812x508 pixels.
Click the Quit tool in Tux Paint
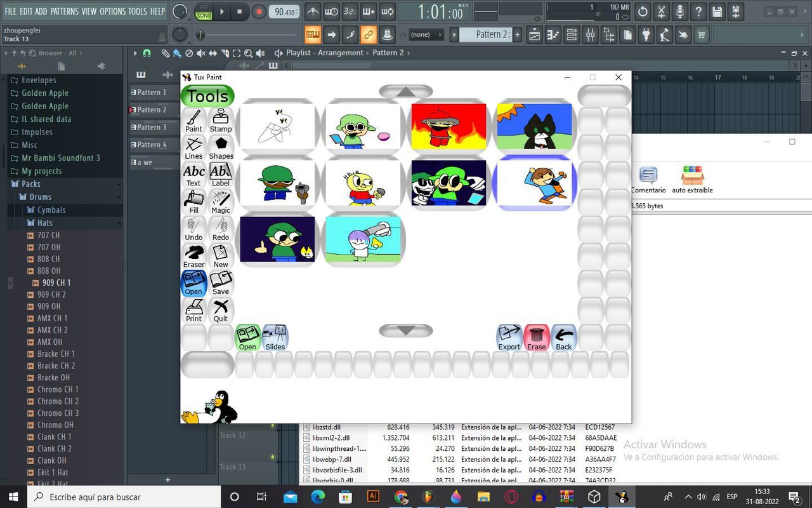[221, 311]
